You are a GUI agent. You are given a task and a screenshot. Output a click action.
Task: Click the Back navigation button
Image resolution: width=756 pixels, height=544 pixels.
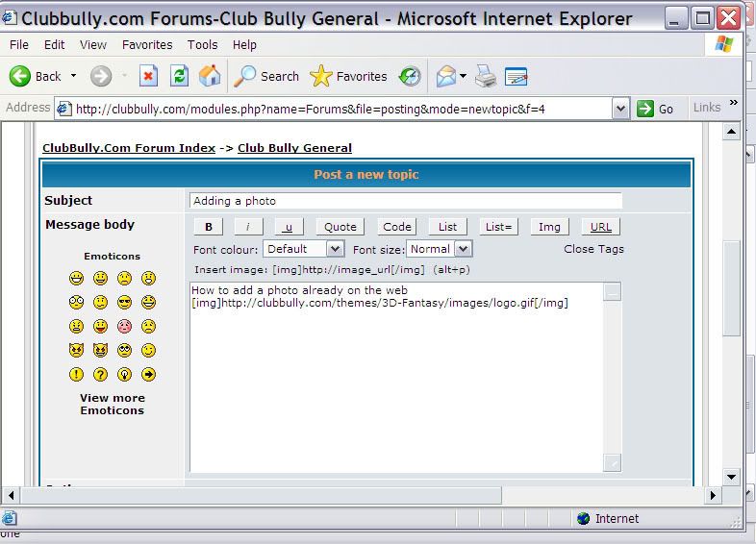tap(35, 76)
